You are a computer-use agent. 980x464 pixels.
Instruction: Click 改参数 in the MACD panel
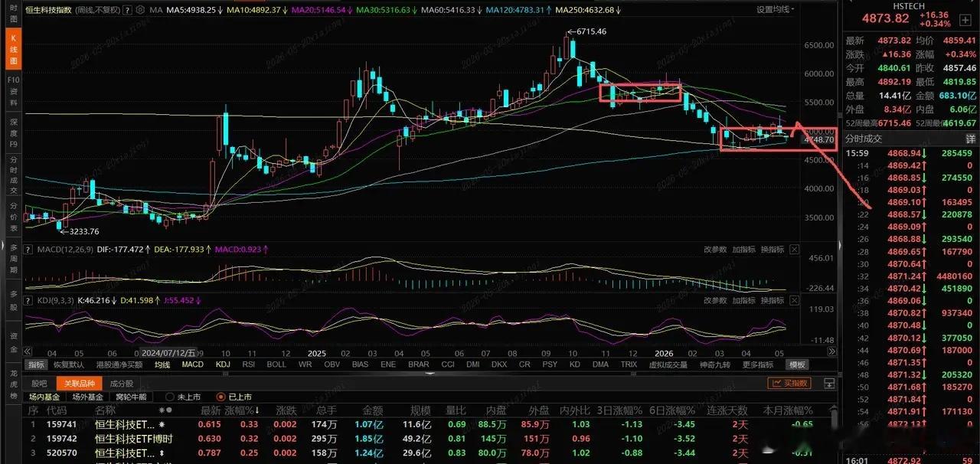tap(714, 250)
